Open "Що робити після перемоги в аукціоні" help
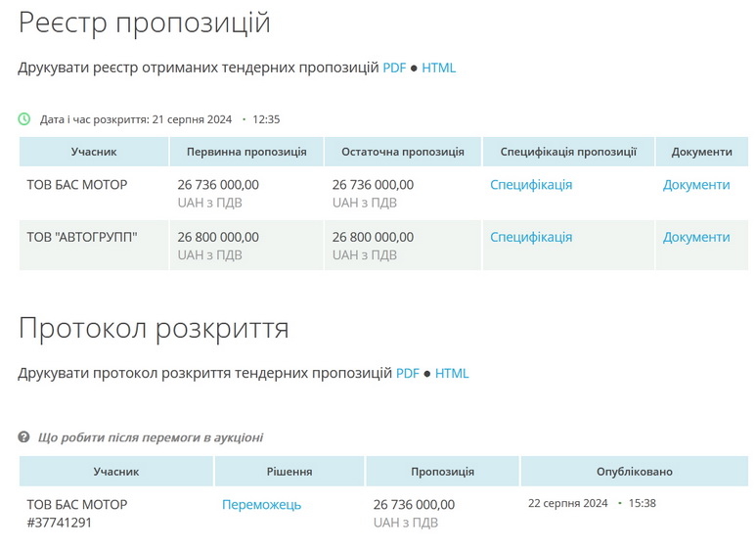The width and height of the screenshot is (756, 548). pos(150,437)
